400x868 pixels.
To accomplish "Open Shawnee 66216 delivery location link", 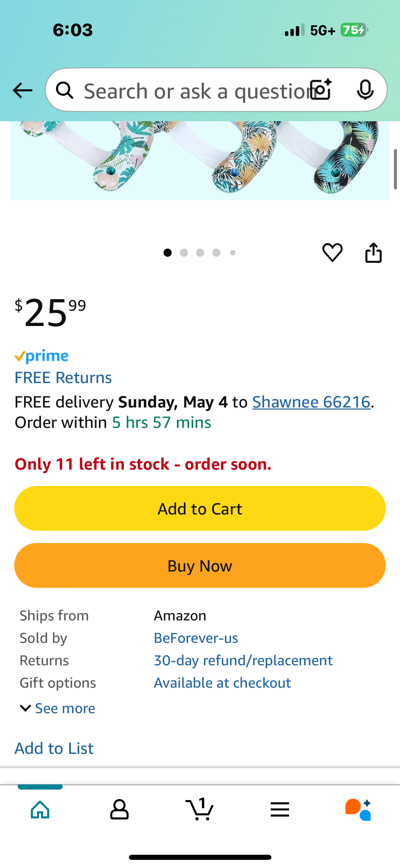I will coord(311,402).
